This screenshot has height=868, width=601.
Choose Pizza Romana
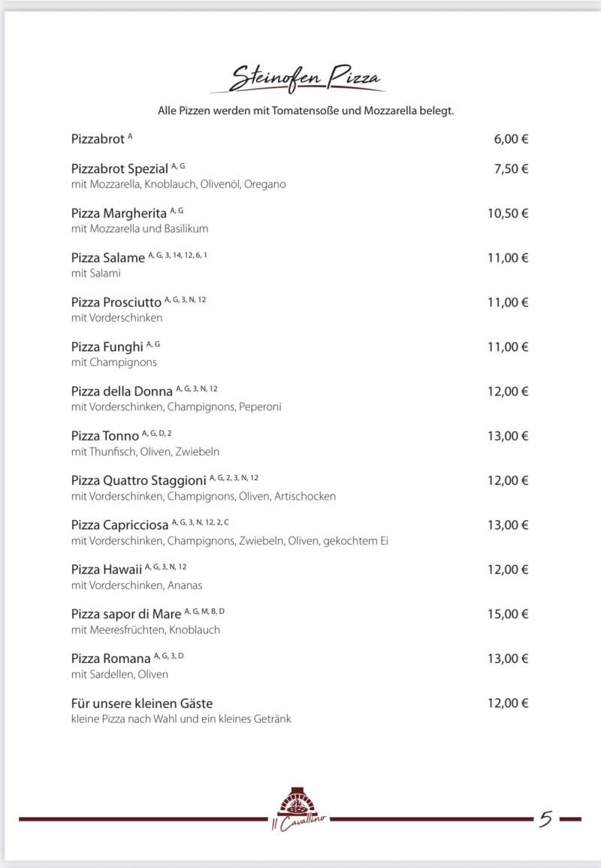(x=110, y=659)
